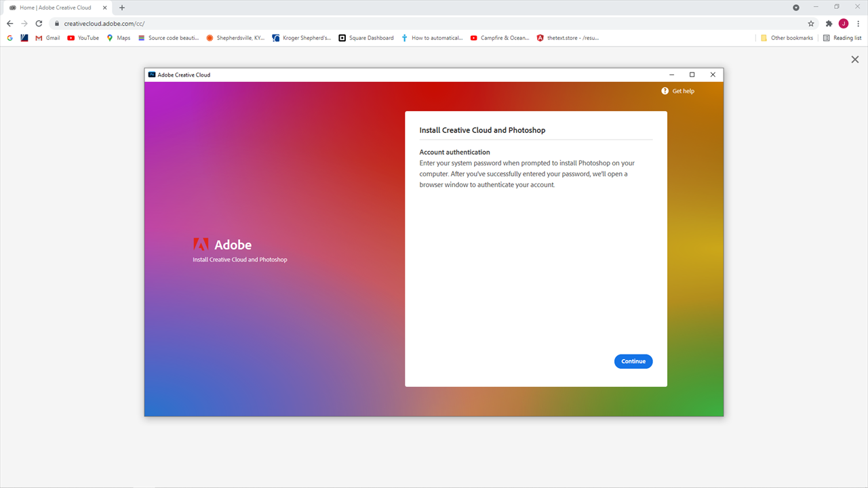
Task: Close the Adobe Creative Cloud installer window
Action: (x=713, y=75)
